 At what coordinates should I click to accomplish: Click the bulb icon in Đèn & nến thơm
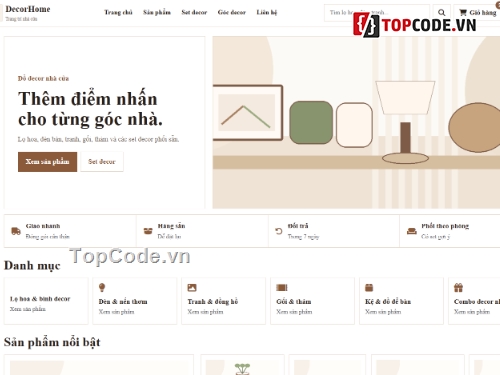tap(102, 287)
